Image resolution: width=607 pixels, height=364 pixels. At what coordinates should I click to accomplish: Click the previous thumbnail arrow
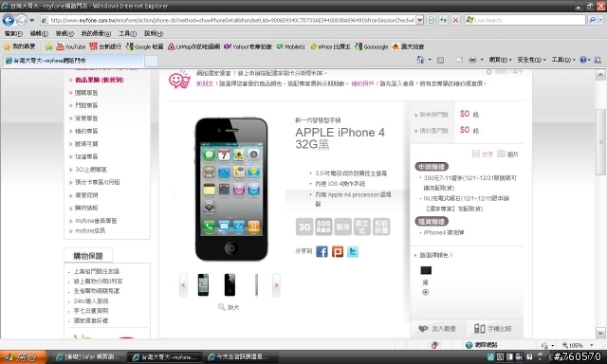click(183, 285)
